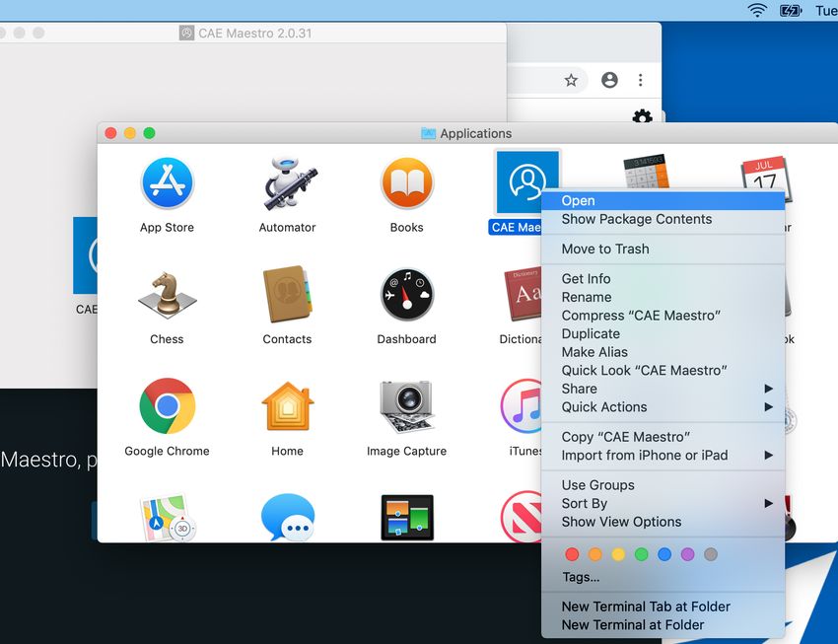
Task: Select the iTunes app icon
Action: 522,406
